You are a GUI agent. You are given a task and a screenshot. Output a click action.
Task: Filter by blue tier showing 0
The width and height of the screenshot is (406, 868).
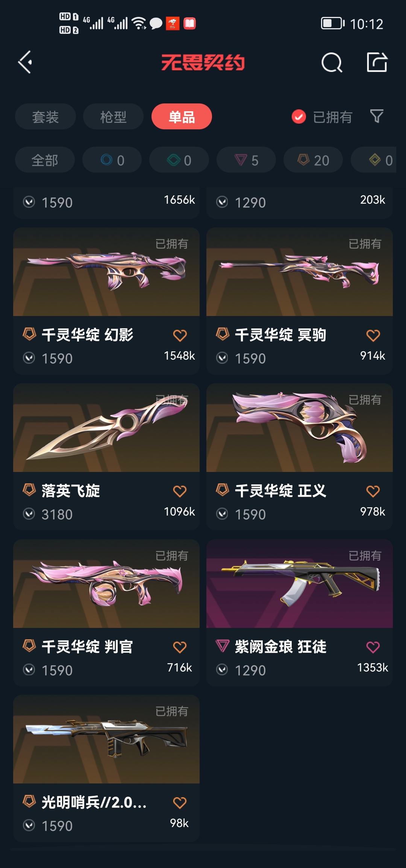112,160
